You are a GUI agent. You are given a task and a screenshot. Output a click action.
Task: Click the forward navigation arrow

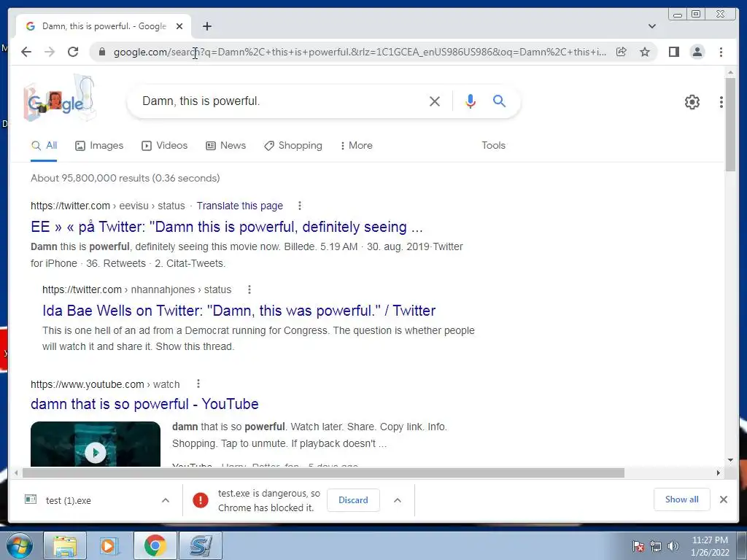pos(50,52)
